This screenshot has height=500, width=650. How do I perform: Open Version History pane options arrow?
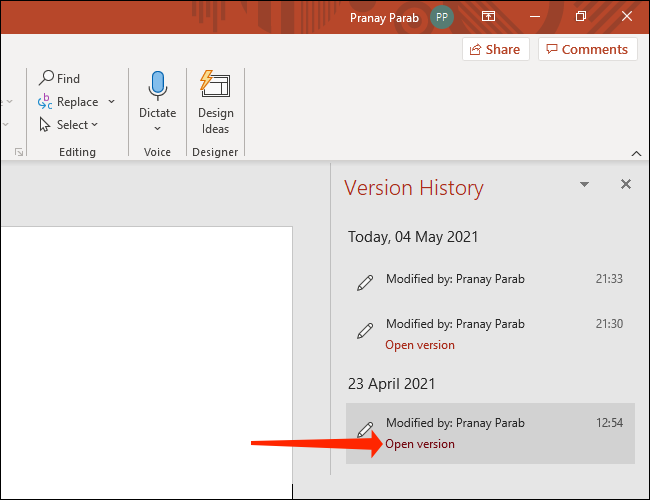point(584,185)
